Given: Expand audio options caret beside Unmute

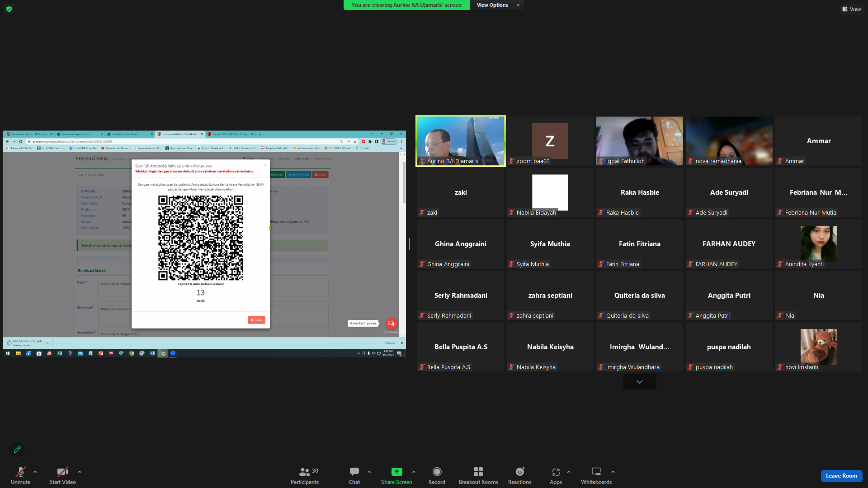Looking at the screenshot, I should pos(35,472).
